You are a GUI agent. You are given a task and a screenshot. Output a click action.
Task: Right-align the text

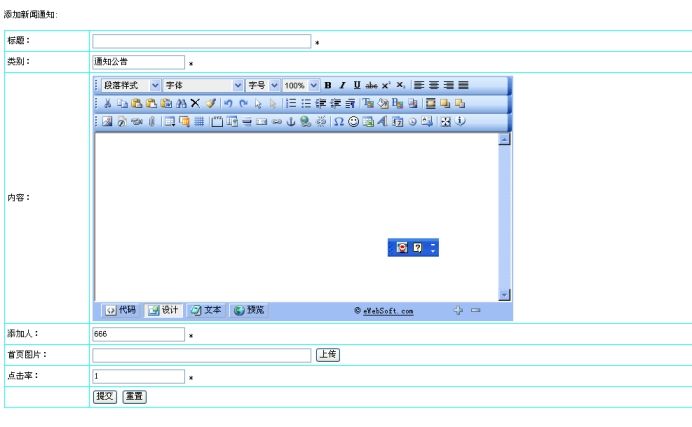click(x=448, y=85)
